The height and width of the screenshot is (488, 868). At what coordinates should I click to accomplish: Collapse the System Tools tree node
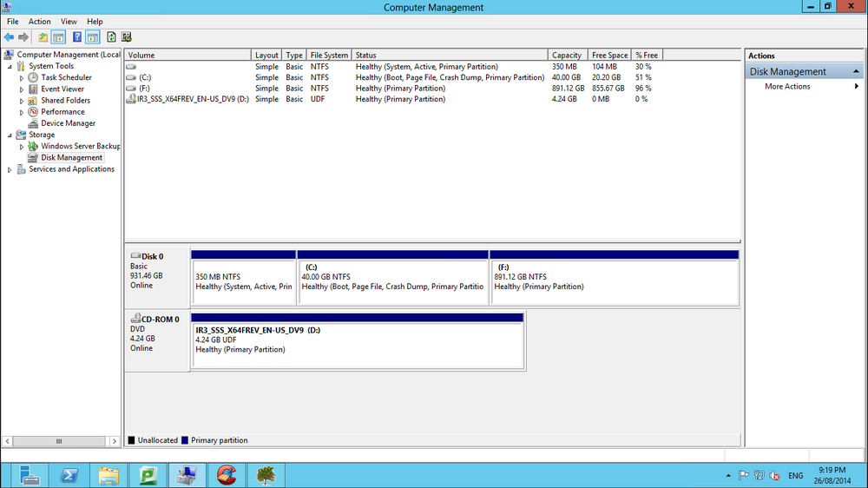pos(10,67)
